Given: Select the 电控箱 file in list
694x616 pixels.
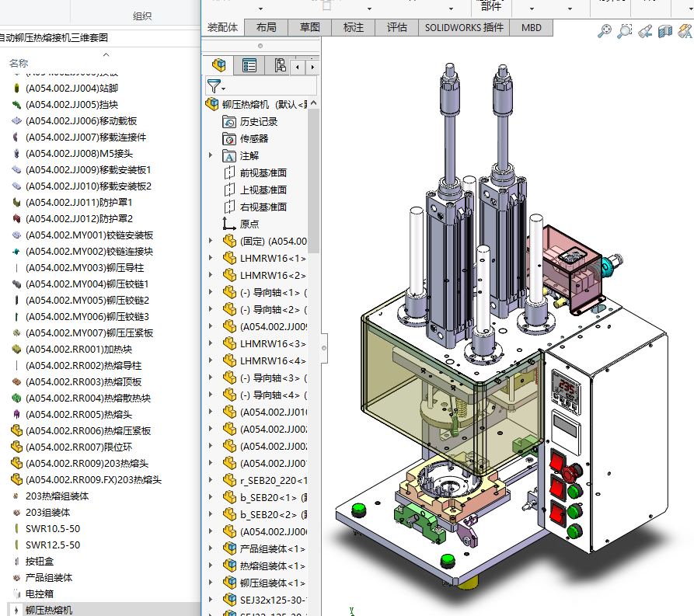Looking at the screenshot, I should point(37,593).
